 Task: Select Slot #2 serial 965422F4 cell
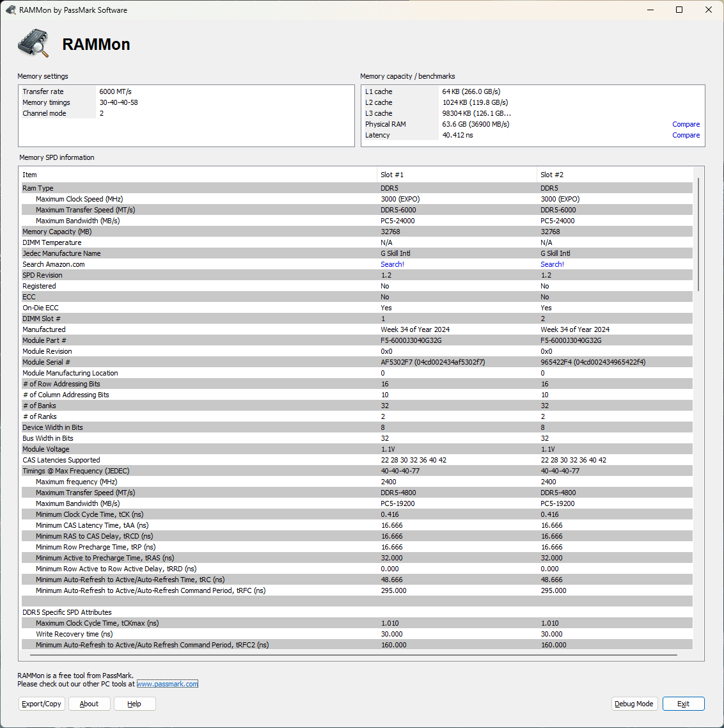pyautogui.click(x=593, y=362)
